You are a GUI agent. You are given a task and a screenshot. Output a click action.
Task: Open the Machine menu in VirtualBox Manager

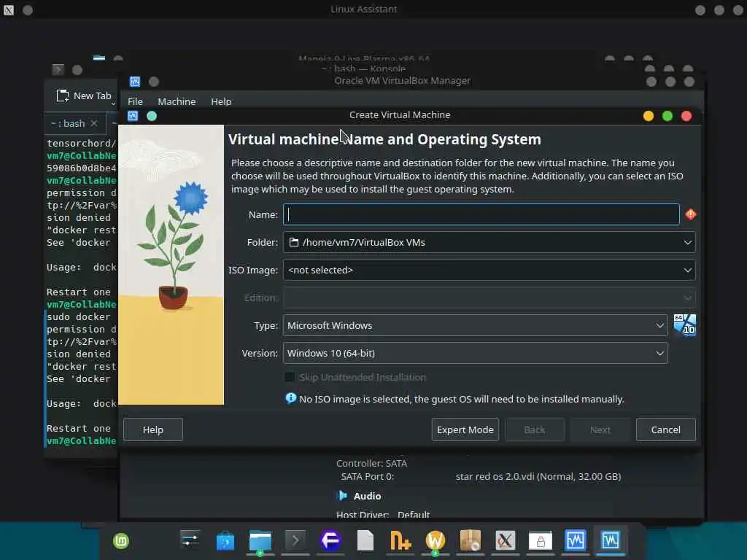click(x=177, y=101)
